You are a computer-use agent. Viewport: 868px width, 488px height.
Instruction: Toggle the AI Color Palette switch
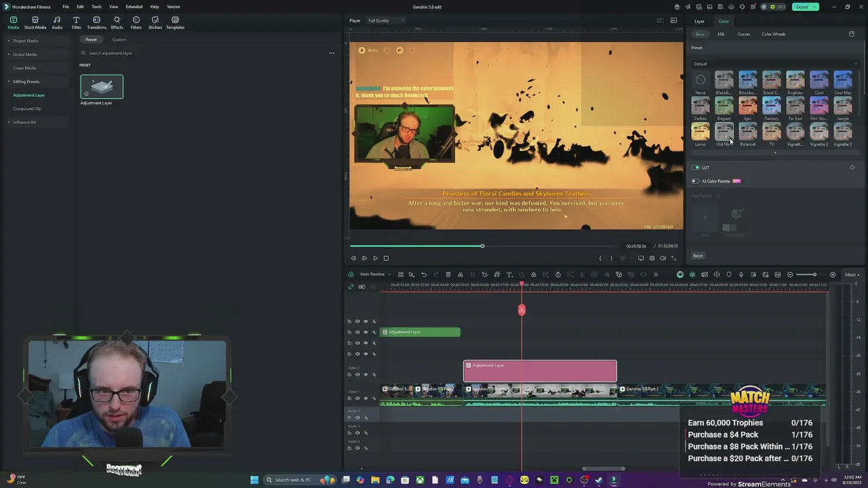(x=696, y=181)
